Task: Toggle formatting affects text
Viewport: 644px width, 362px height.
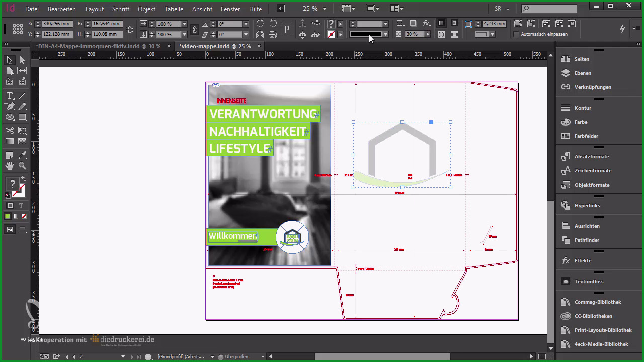Action: pos(21,206)
